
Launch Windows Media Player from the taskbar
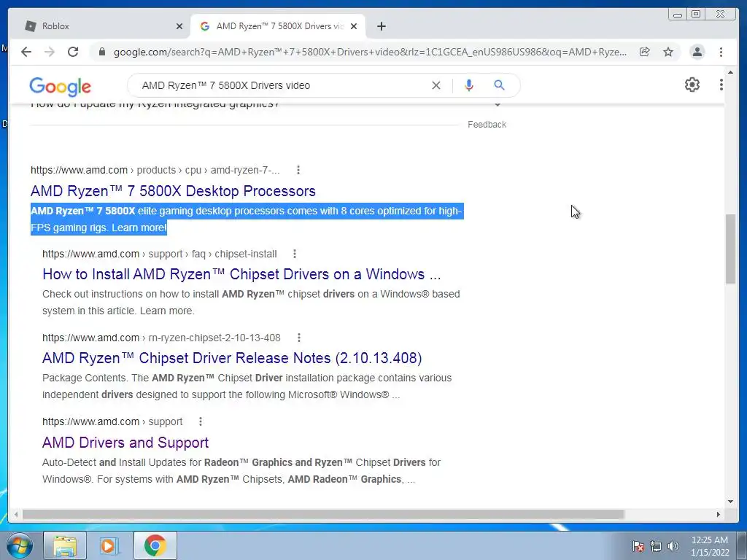pyautogui.click(x=108, y=546)
